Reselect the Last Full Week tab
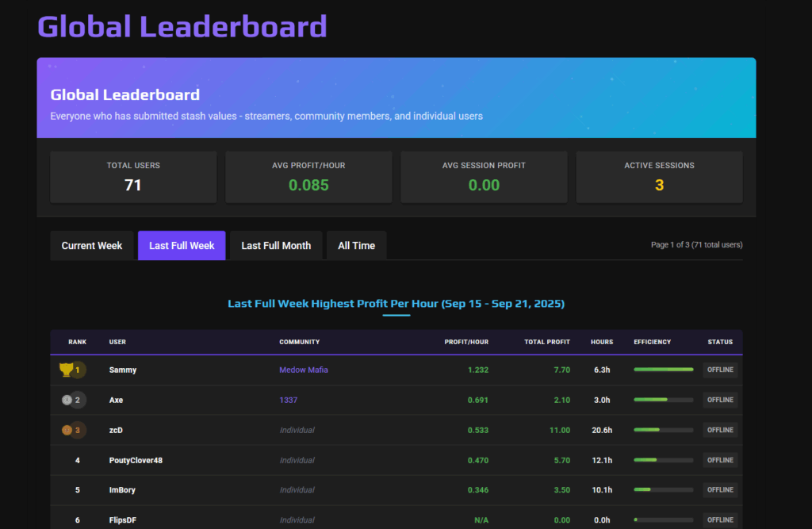 pyautogui.click(x=181, y=245)
